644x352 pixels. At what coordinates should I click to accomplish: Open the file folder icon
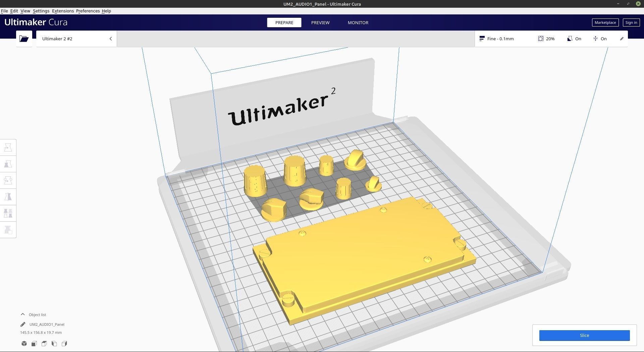click(24, 39)
